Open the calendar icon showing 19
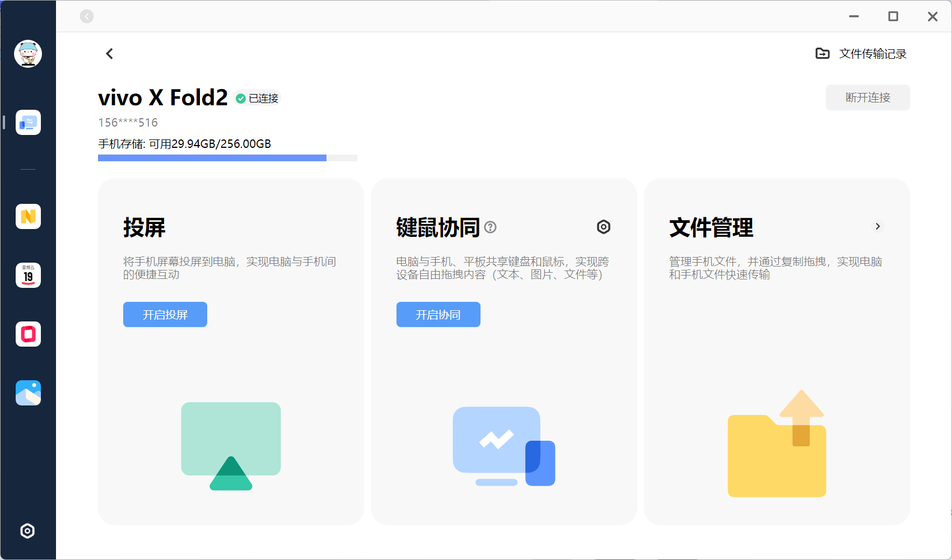Image resolution: width=952 pixels, height=560 pixels. tap(28, 275)
